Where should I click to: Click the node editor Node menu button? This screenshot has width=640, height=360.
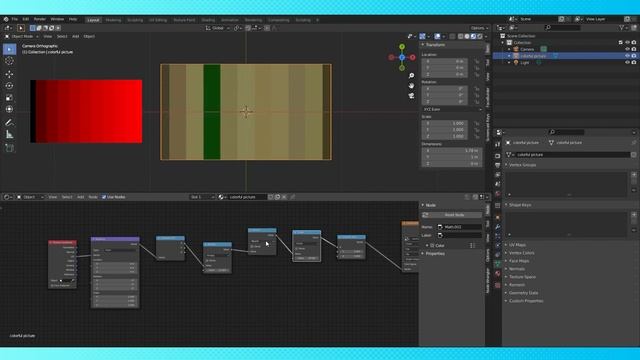click(93, 197)
